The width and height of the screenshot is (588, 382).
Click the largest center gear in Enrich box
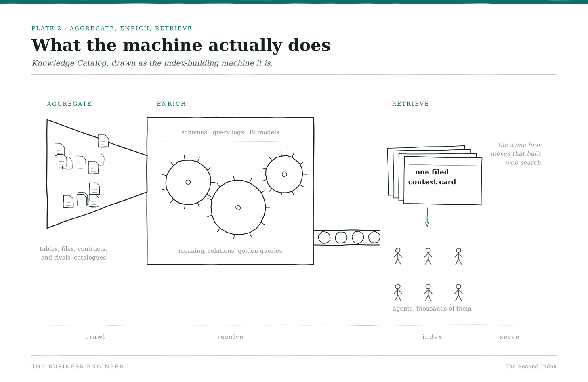click(x=238, y=207)
